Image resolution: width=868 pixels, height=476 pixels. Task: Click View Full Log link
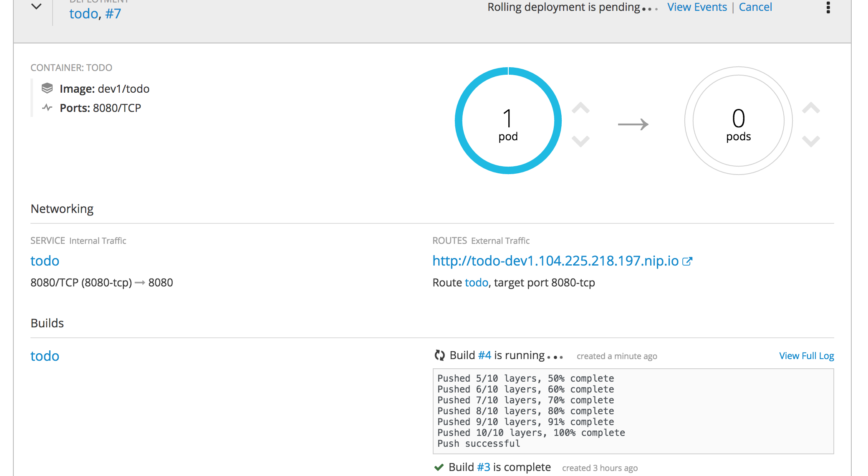pos(806,356)
